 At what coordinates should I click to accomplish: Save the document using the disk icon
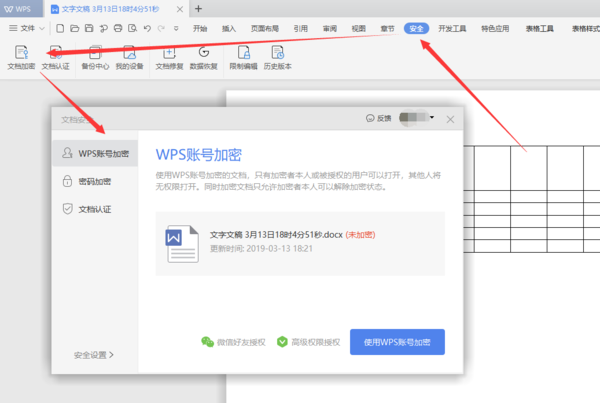point(89,28)
